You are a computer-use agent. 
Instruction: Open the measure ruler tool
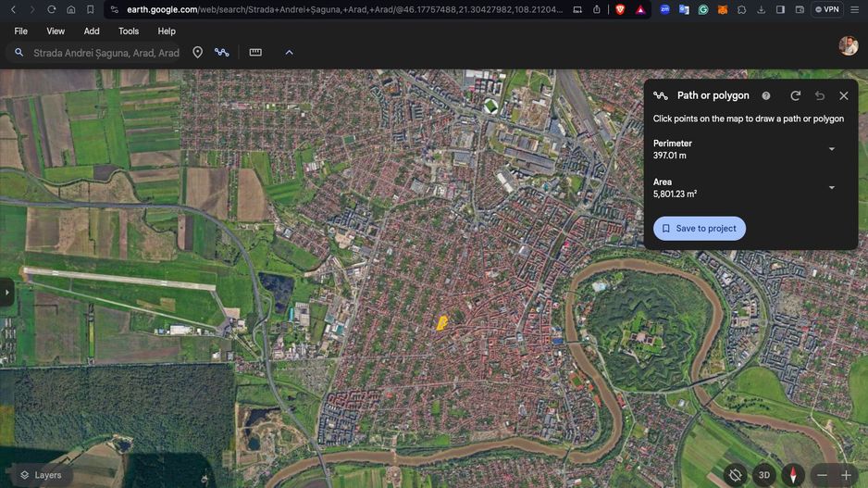coord(255,53)
